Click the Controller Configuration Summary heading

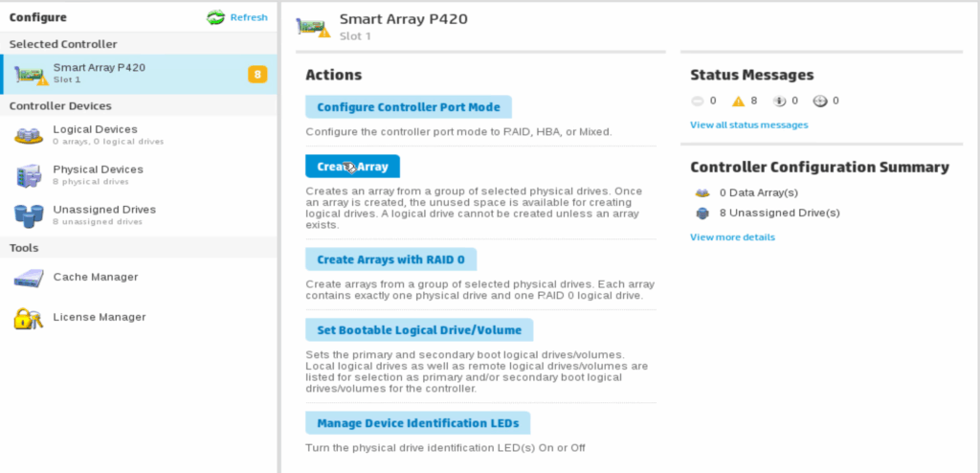[x=819, y=168]
